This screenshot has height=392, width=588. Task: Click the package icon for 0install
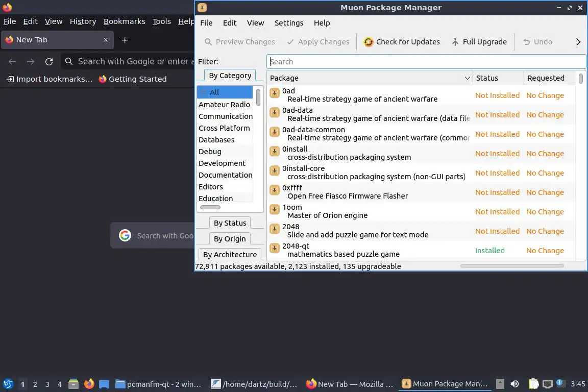[x=275, y=151]
